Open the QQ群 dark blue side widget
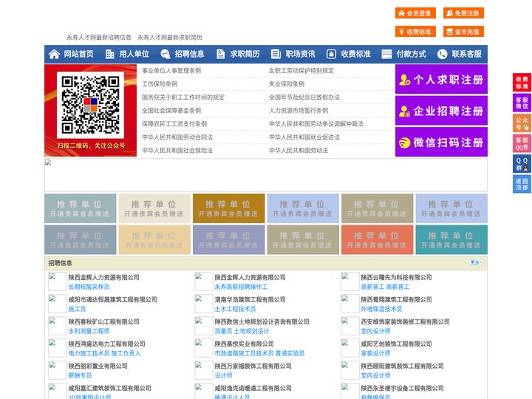532x399 pixels. [x=522, y=164]
